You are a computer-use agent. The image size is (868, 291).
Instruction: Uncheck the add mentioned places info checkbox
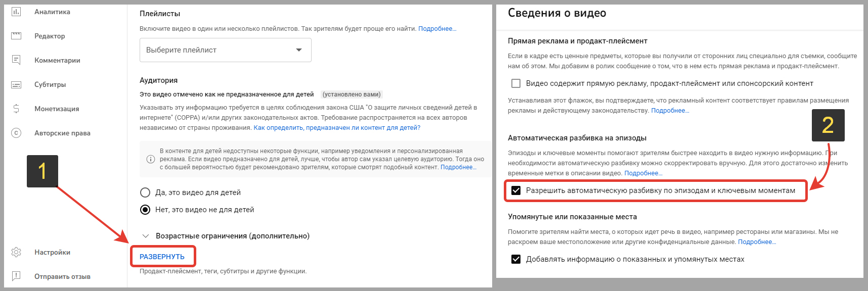(x=516, y=259)
